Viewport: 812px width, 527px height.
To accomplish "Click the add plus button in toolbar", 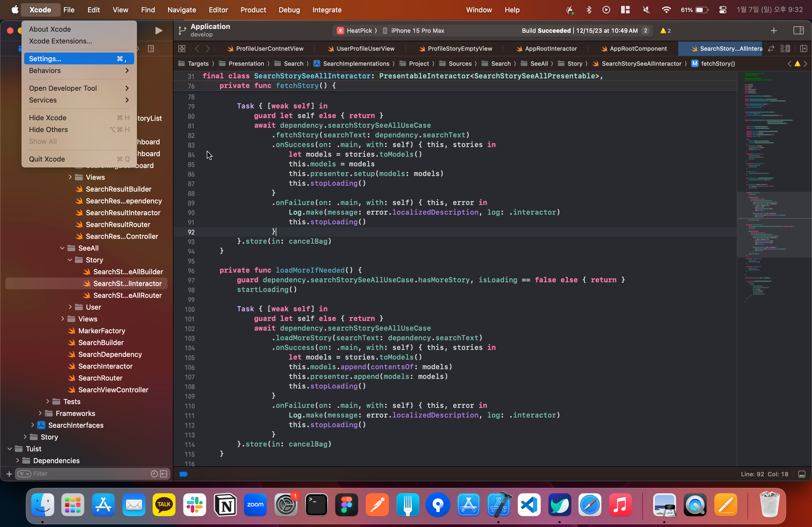I will click(x=773, y=31).
